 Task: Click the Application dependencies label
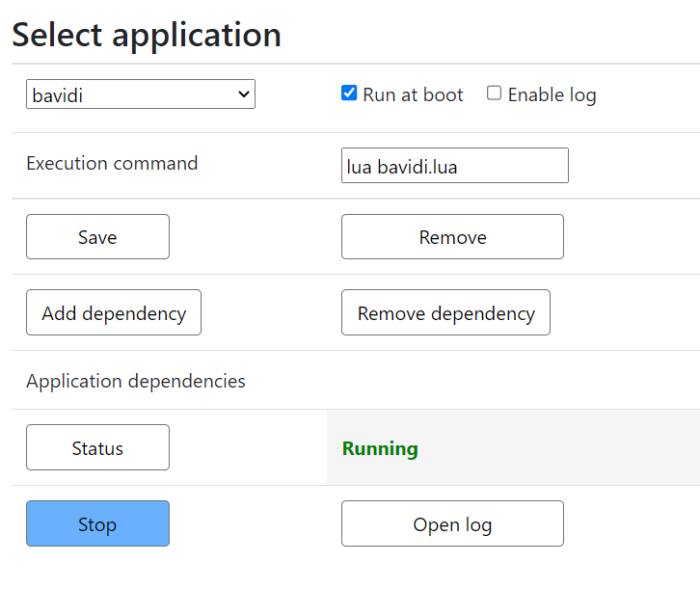[x=136, y=381]
